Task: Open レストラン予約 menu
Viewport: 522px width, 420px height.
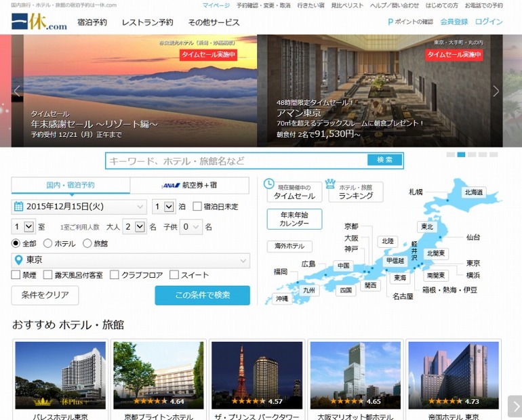Action: [x=148, y=22]
